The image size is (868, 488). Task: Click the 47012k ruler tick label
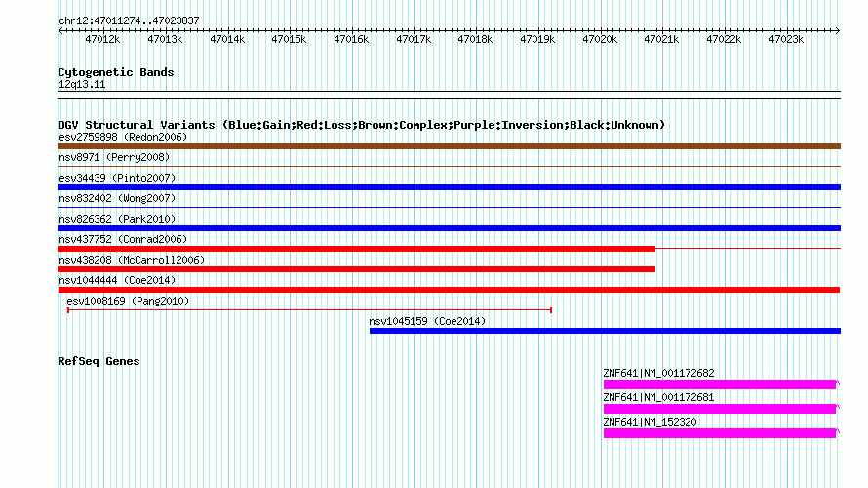click(102, 39)
